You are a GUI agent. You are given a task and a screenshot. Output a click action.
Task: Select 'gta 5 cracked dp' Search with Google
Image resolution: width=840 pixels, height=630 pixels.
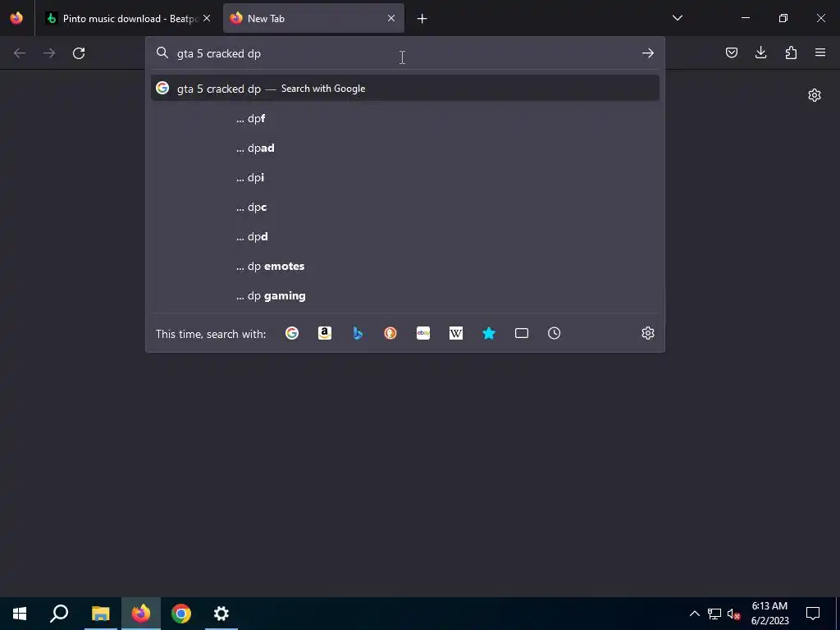pos(405,89)
